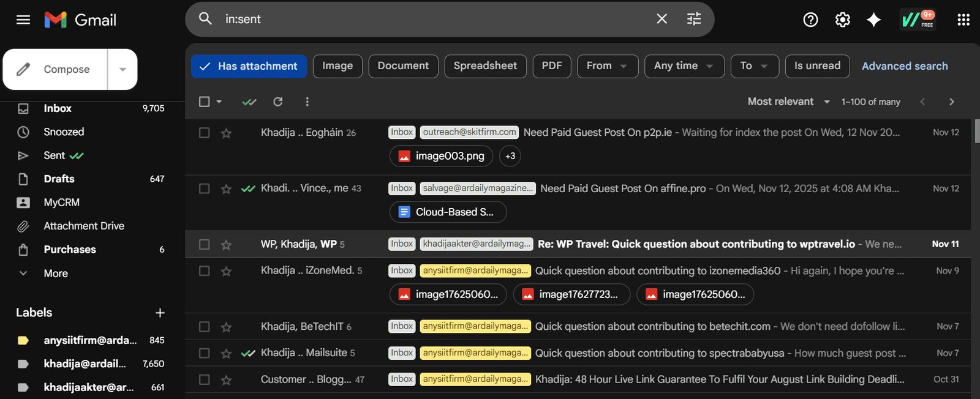Open the More options three-dot menu
The width and height of the screenshot is (980, 399).
307,102
